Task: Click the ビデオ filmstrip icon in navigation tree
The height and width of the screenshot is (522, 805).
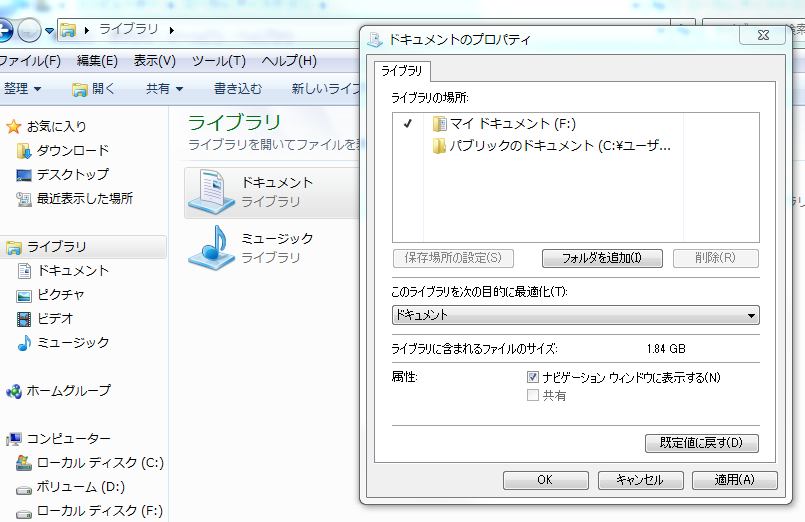Action: pos(24,319)
